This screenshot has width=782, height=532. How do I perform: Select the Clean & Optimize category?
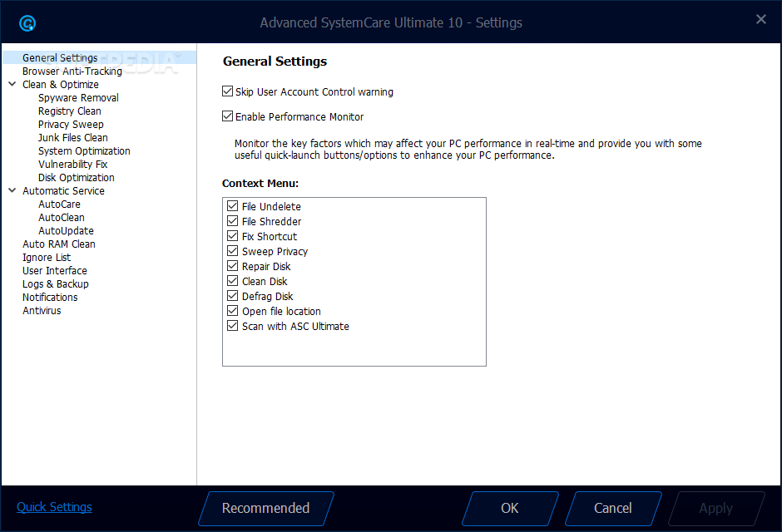click(61, 85)
